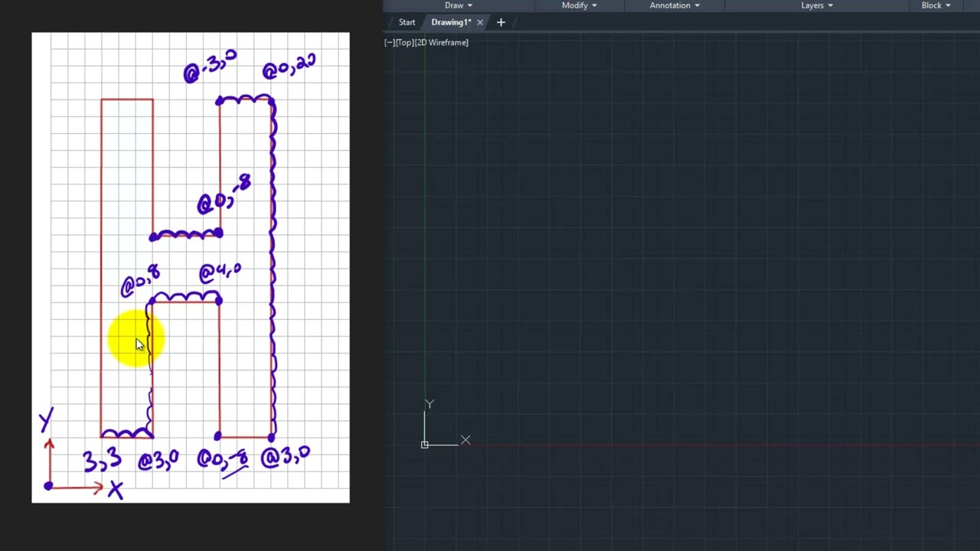Open the Layers panel dropdown
The image size is (980, 551).
(817, 5)
